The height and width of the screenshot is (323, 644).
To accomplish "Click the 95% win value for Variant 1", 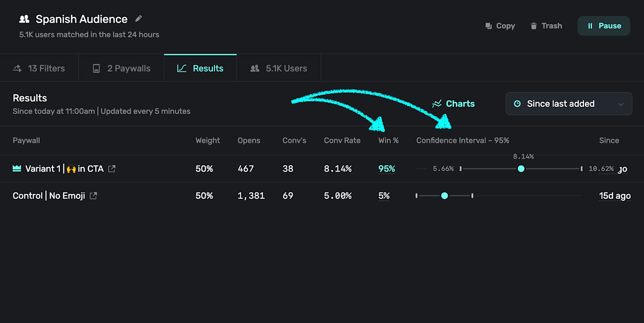I will point(387,169).
